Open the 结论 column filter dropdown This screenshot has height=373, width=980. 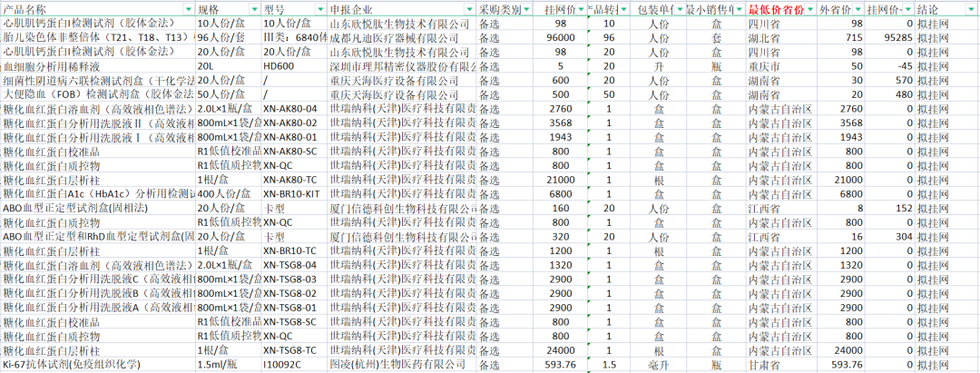[x=967, y=9]
